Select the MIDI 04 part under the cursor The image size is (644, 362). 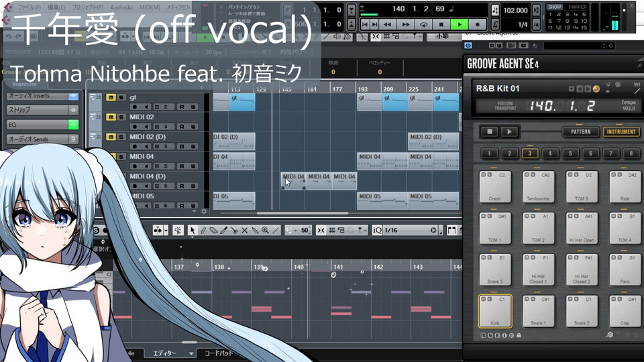tap(293, 181)
